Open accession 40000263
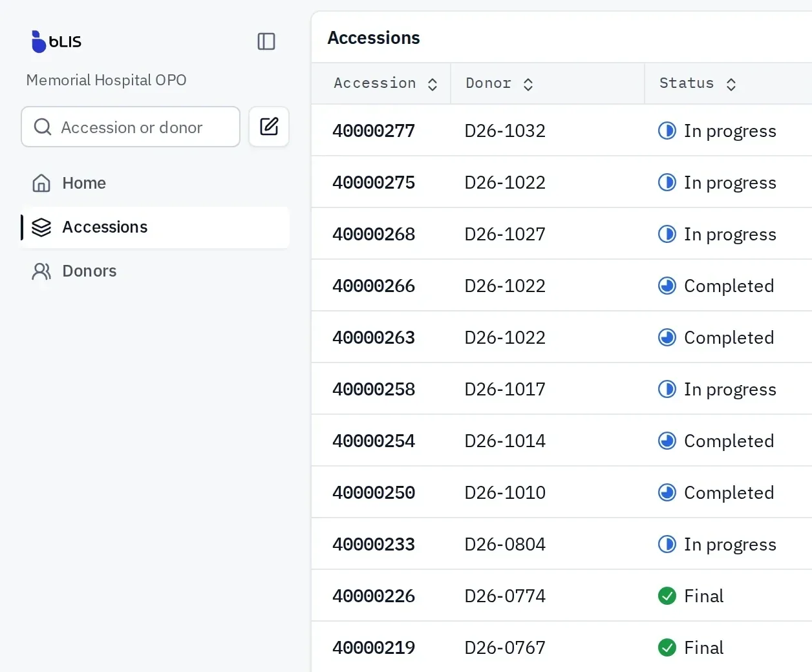 pos(374,337)
